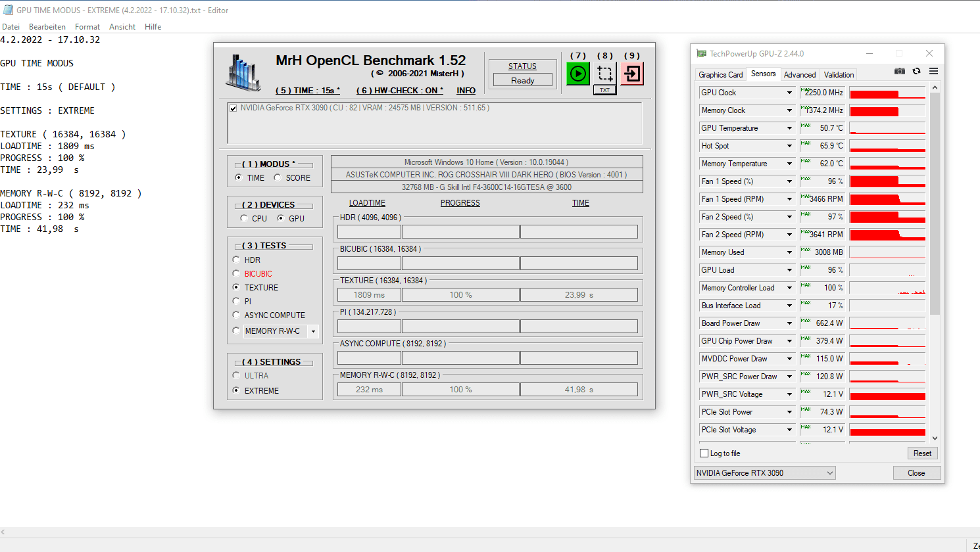Switch to Validation tab in GPU-Z

pyautogui.click(x=839, y=75)
